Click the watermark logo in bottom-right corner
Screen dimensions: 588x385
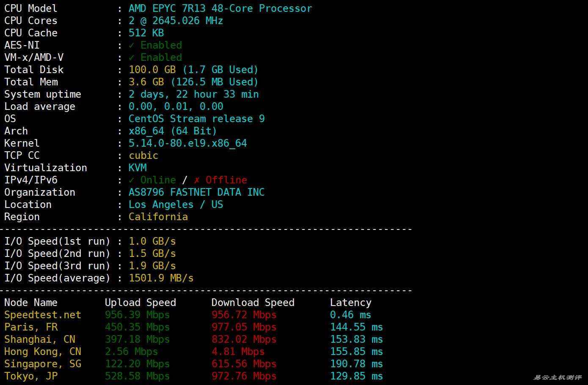pos(557,377)
